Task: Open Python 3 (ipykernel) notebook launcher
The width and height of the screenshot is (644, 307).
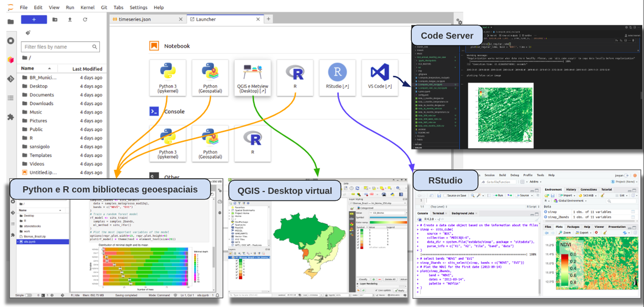Action: click(168, 77)
